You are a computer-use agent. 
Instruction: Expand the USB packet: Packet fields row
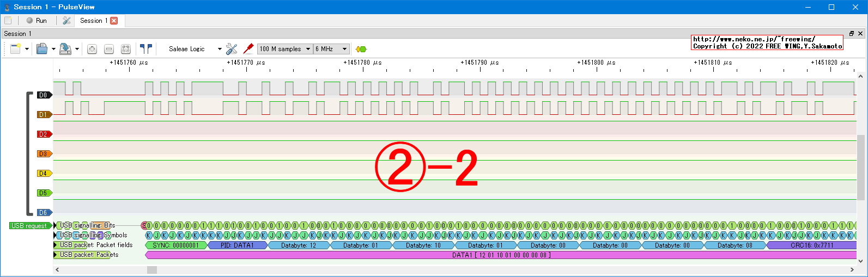pyautogui.click(x=56, y=245)
